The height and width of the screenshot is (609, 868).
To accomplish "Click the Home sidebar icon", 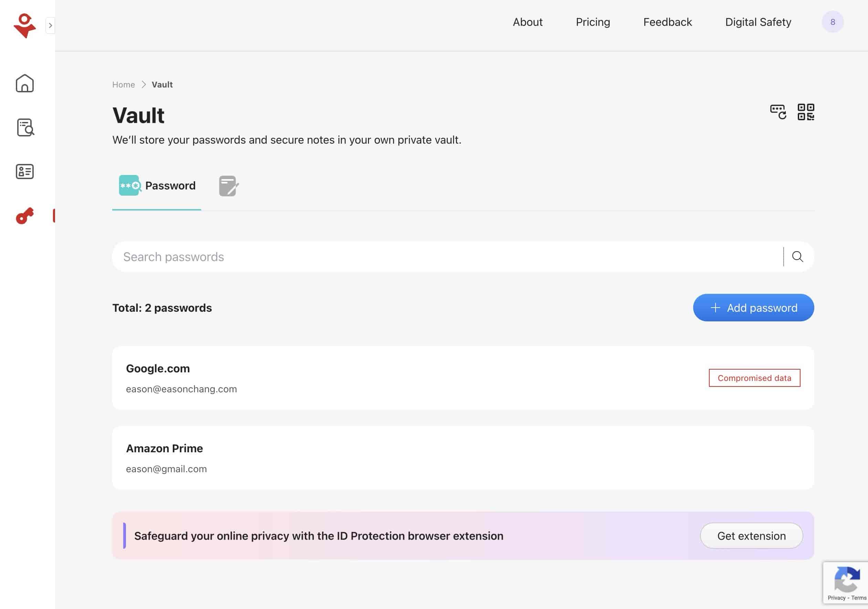I will (x=25, y=82).
